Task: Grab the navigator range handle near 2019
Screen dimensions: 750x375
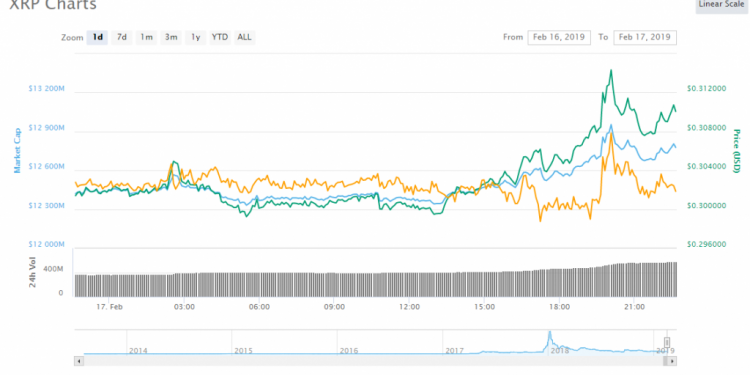Action: click(667, 342)
